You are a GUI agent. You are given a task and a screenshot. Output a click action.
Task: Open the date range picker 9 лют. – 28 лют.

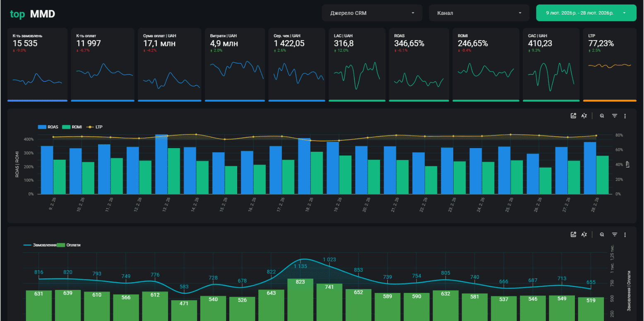tap(586, 13)
